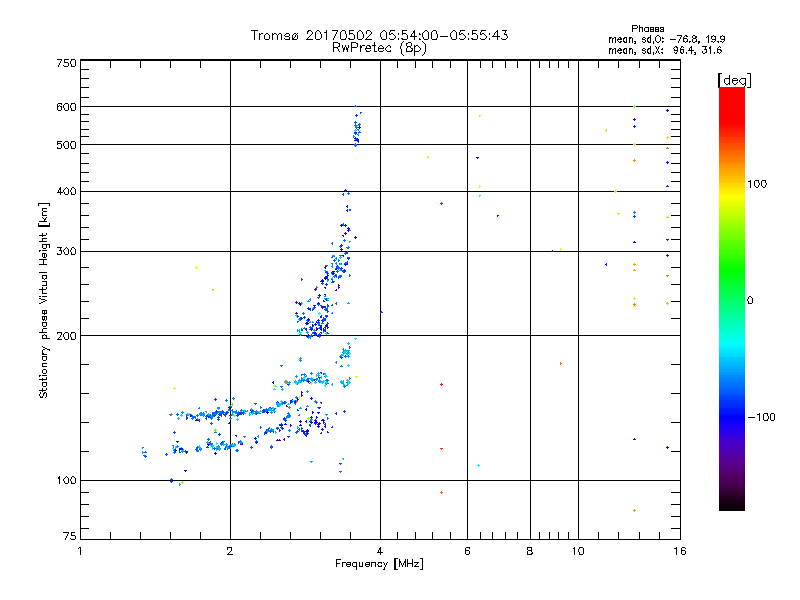Click the y-axis label 'Stationary phase Virtual Height [km]'
This screenshot has width=800, height=600.
[x=43, y=300]
